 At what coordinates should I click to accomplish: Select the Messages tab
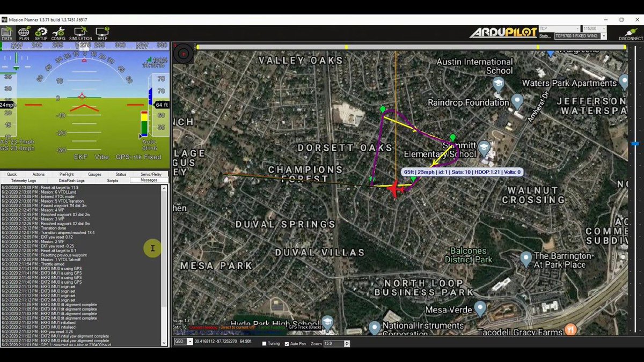pyautogui.click(x=149, y=180)
